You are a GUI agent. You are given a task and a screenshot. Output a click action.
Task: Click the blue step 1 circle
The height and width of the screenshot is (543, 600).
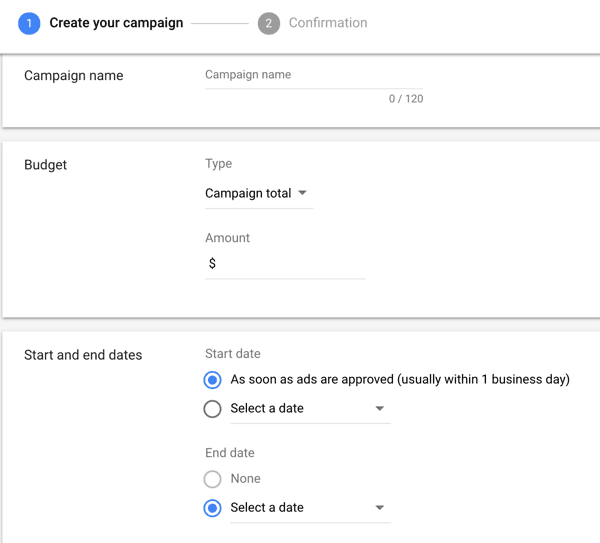(x=29, y=23)
